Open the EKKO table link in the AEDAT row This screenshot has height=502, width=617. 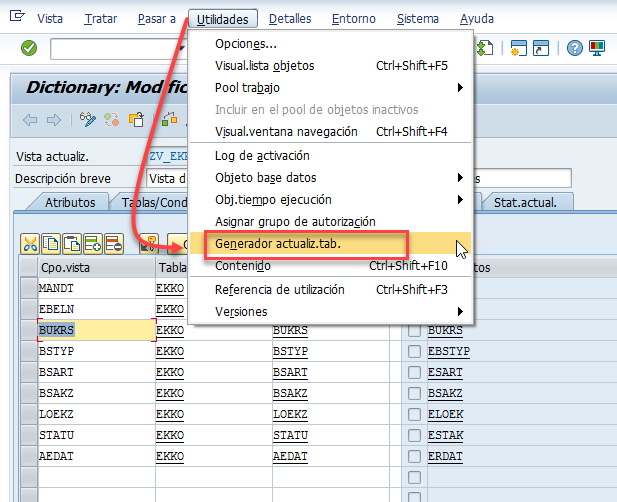click(170, 456)
